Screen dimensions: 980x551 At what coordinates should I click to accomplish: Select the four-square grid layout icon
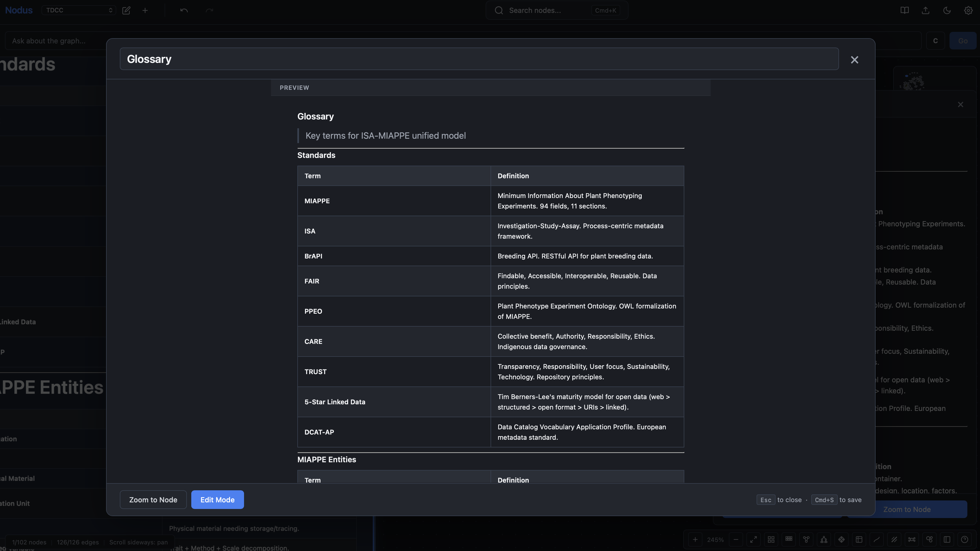click(771, 539)
